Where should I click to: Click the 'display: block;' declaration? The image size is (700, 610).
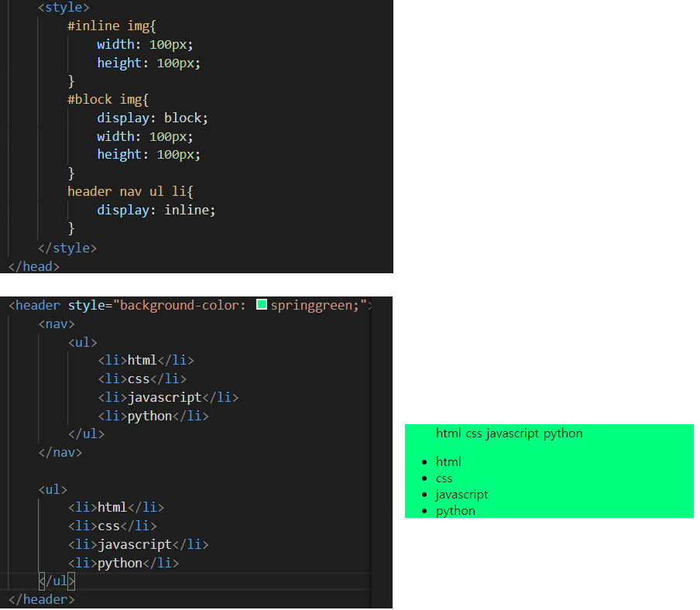(153, 118)
